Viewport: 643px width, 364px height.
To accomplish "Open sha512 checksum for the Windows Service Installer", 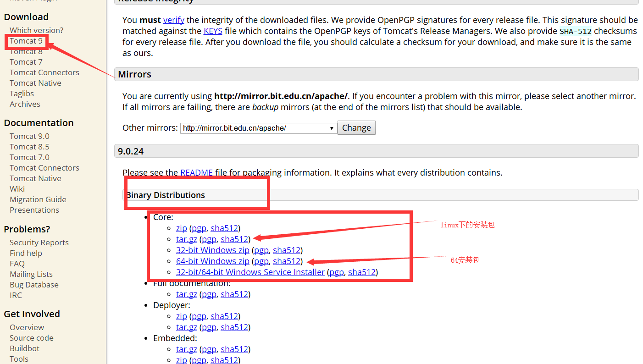I will click(362, 272).
